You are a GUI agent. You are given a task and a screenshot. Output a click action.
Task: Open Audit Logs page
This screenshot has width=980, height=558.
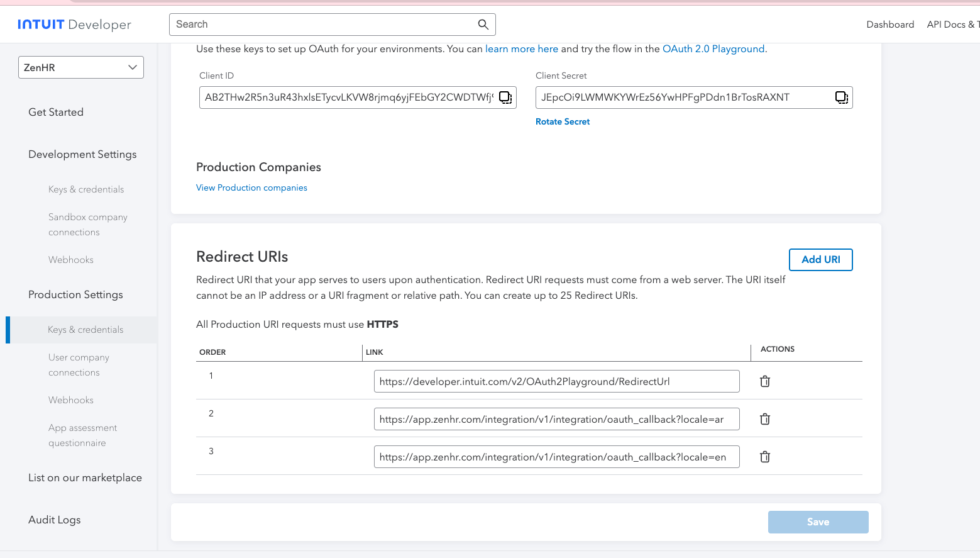(55, 520)
